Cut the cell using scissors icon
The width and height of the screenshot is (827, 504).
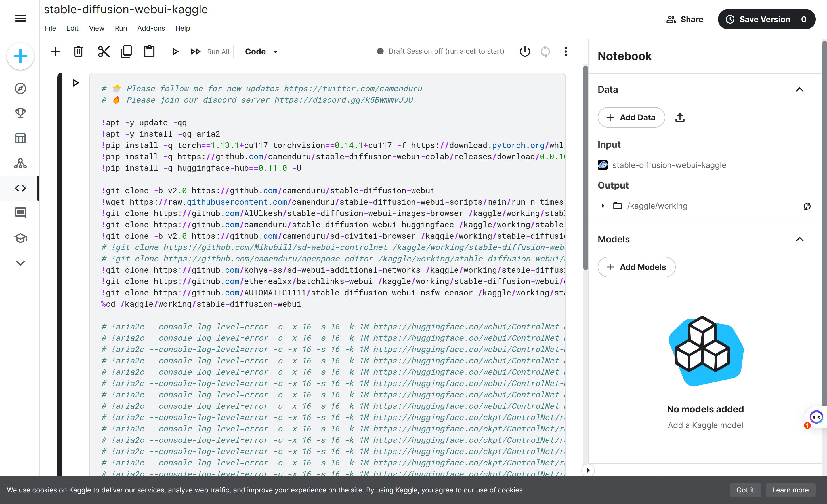(104, 52)
